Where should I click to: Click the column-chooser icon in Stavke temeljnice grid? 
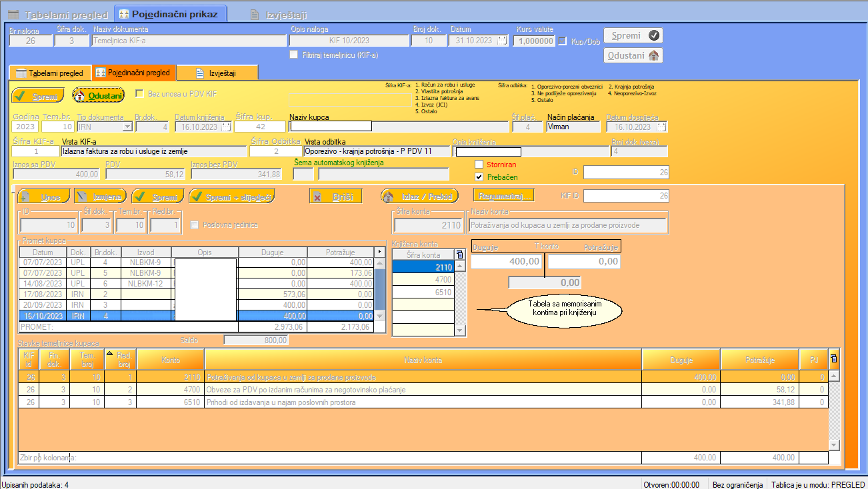pos(833,358)
